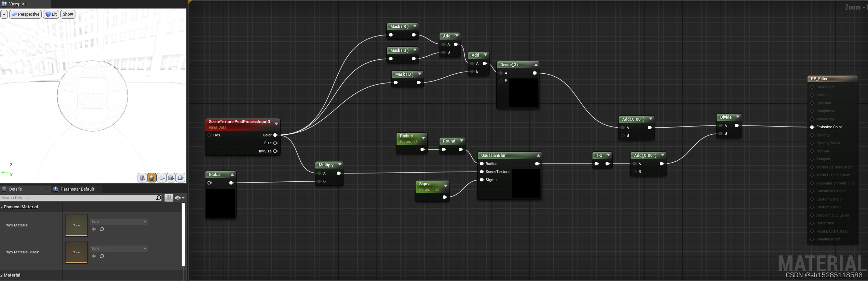The height and width of the screenshot is (281, 868).
Task: Click into the Search Details field
Action: click(78, 198)
